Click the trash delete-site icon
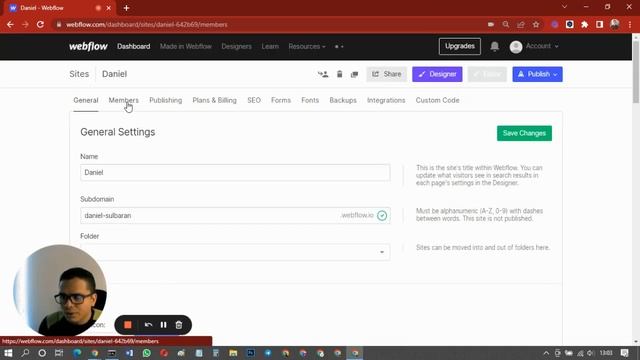The height and width of the screenshot is (360, 640). [x=340, y=74]
